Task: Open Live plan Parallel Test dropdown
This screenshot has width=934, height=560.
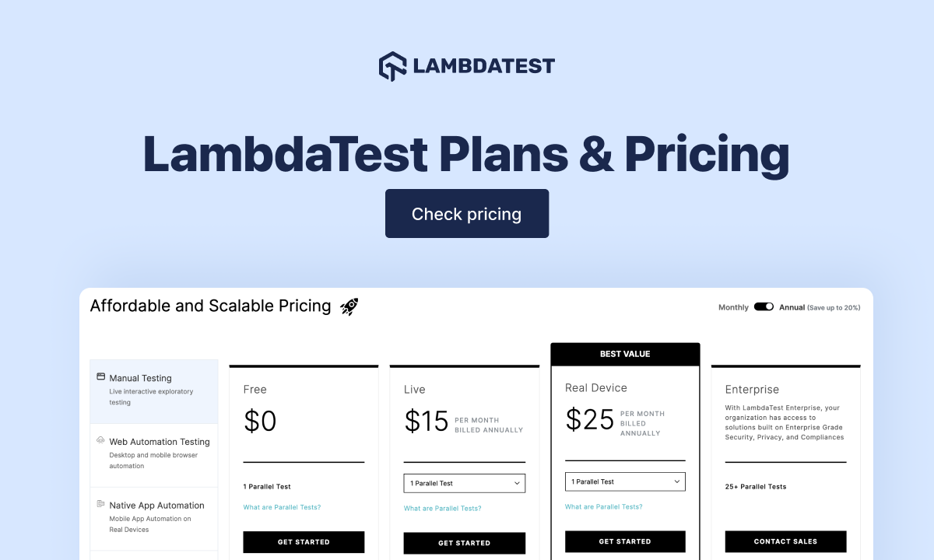Action: [464, 483]
